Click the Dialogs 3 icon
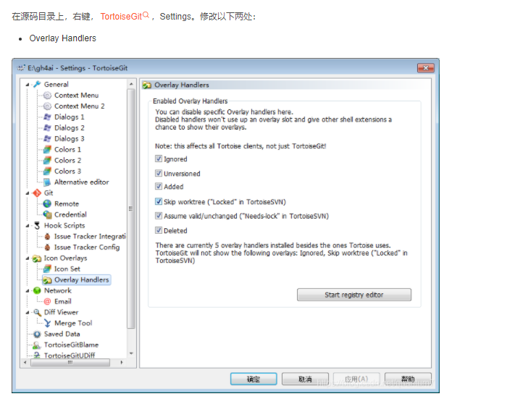515x420 pixels. tap(48, 138)
